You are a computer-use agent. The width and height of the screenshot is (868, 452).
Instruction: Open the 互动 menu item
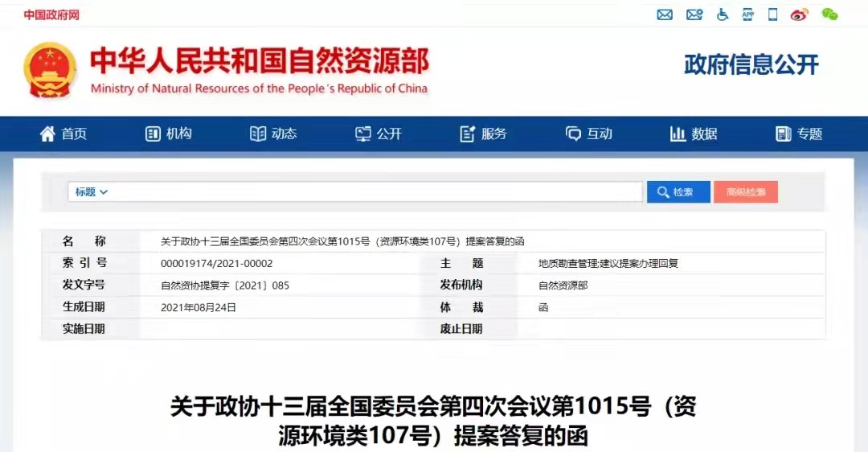[x=600, y=134]
